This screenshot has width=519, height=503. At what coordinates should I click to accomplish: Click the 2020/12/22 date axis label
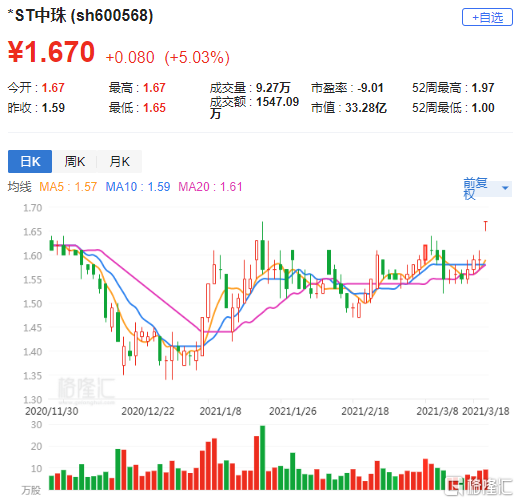pos(148,411)
